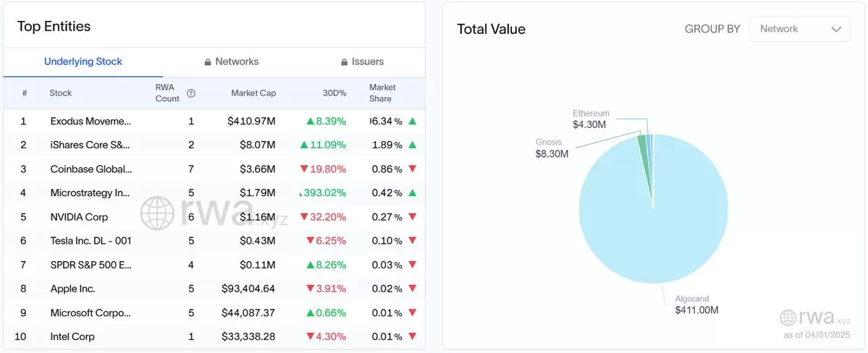Click the 32.20% 30-day change value
Viewport: 868px width, 353px height.
pos(328,217)
